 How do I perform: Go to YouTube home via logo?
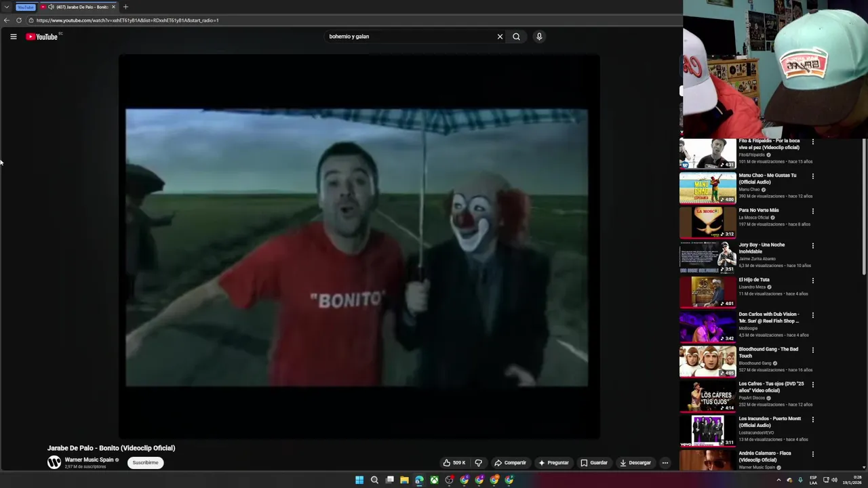pos(42,37)
